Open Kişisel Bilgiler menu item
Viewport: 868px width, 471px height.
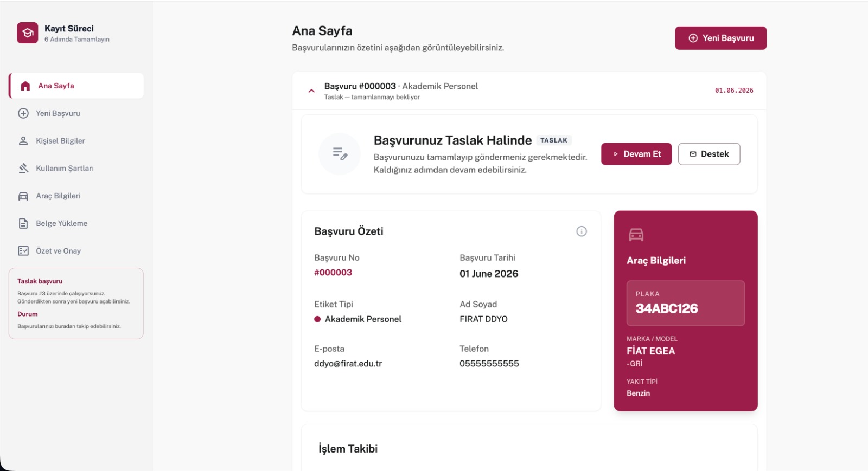coord(76,141)
